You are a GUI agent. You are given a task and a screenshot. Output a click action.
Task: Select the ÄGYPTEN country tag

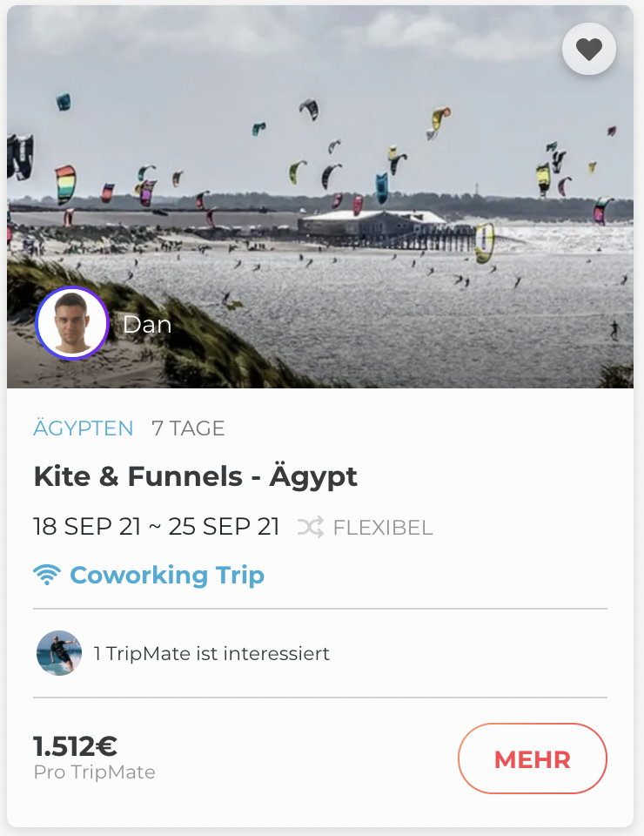point(84,428)
